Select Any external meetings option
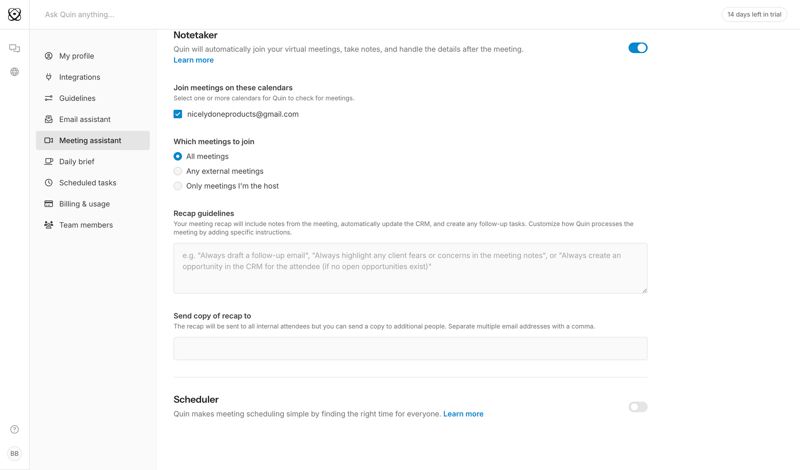Viewport: 800px width, 470px height. tap(178, 171)
